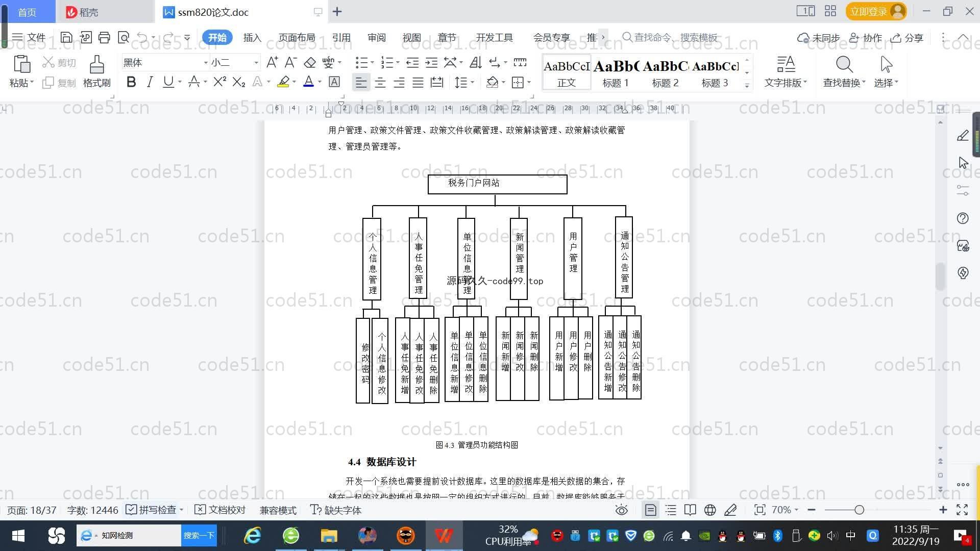This screenshot has height=551, width=980.
Task: Increase font size with A+ icon
Action: click(272, 62)
